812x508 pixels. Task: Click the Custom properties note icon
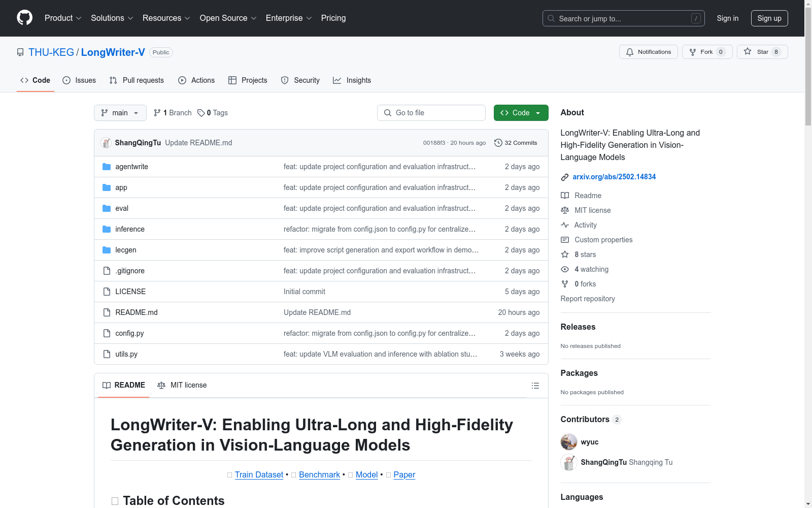pyautogui.click(x=565, y=240)
